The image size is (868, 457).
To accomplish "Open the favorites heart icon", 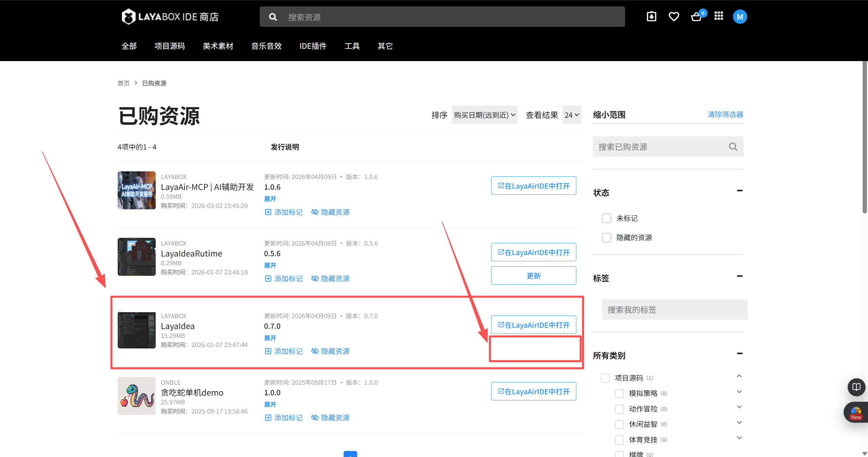I will coord(674,17).
